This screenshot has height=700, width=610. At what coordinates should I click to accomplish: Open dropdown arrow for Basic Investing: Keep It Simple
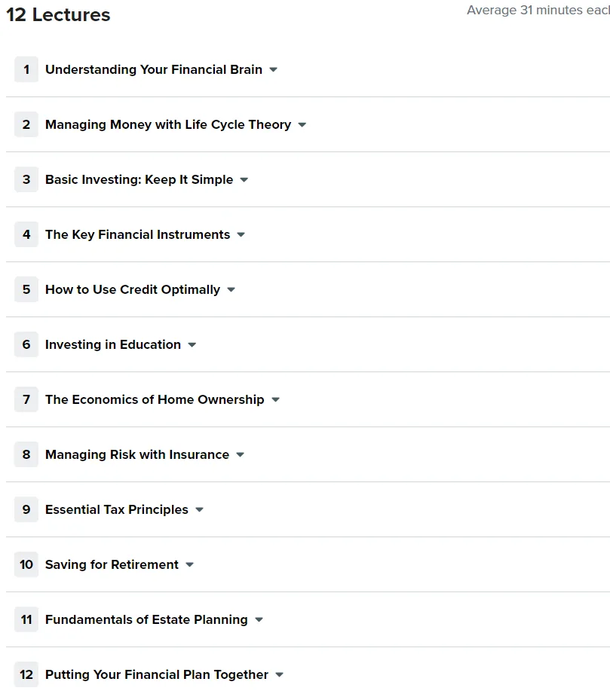(244, 180)
